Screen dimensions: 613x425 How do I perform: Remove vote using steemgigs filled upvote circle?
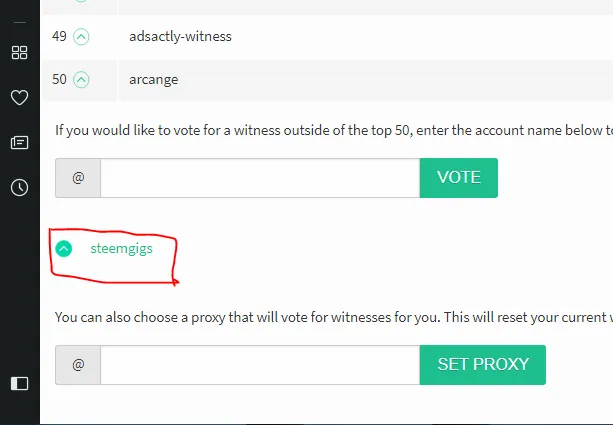tap(64, 249)
